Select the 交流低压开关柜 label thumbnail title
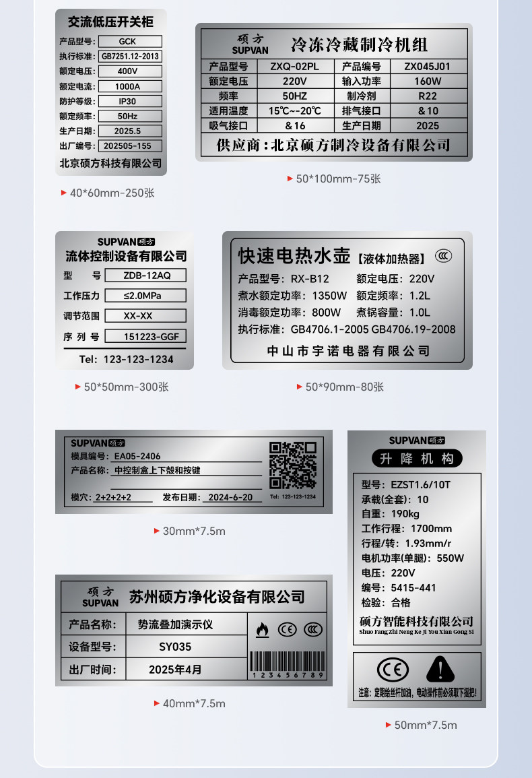532x778 pixels. [x=110, y=22]
